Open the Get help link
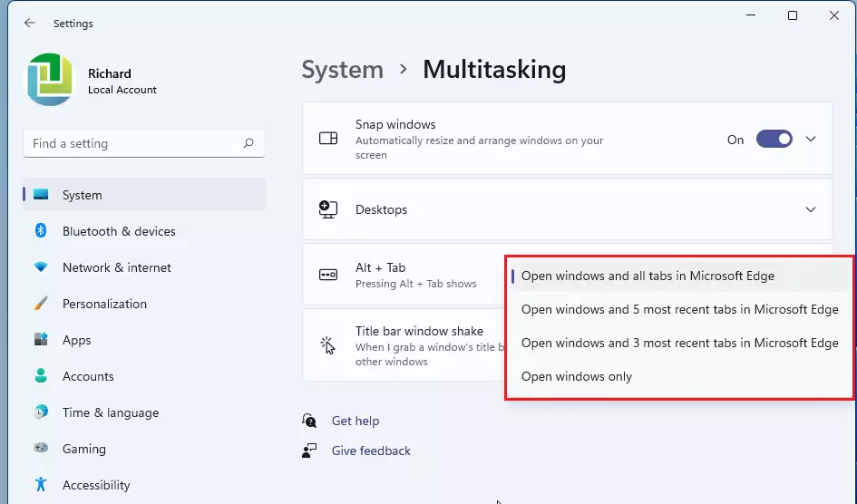 pyautogui.click(x=355, y=421)
